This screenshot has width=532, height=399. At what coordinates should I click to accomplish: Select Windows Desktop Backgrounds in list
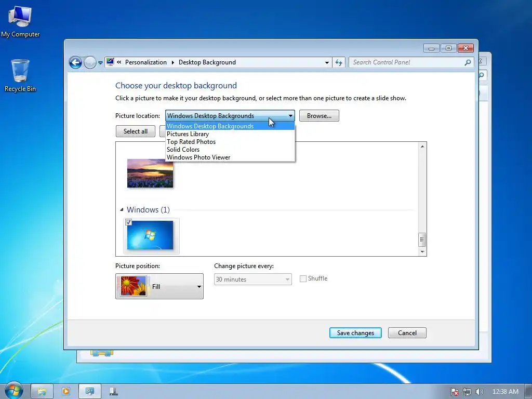230,126
